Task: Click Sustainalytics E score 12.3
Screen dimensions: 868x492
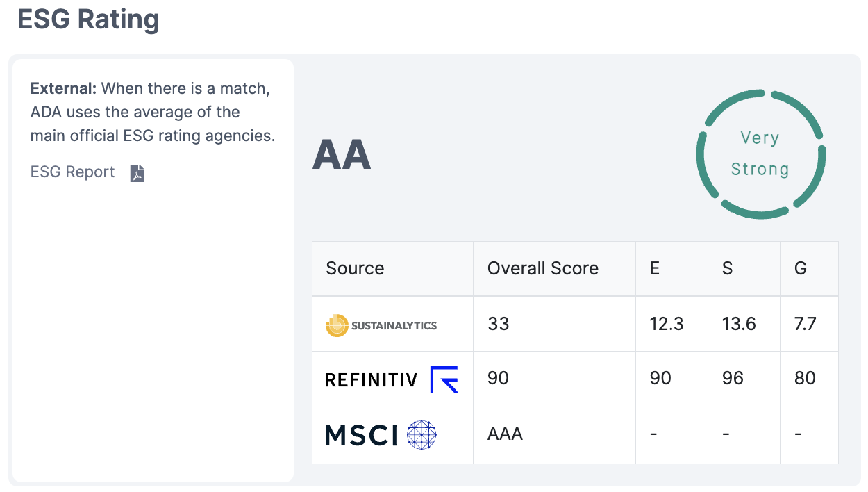Action: click(667, 324)
